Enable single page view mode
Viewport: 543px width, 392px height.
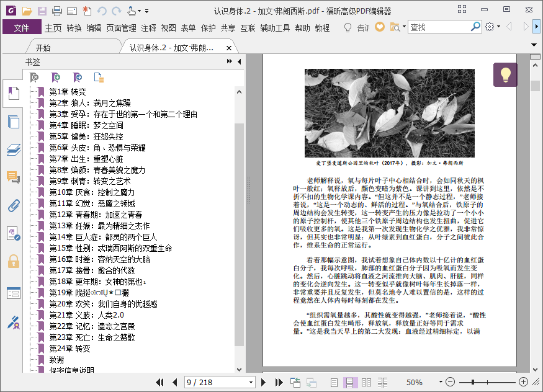point(334,383)
